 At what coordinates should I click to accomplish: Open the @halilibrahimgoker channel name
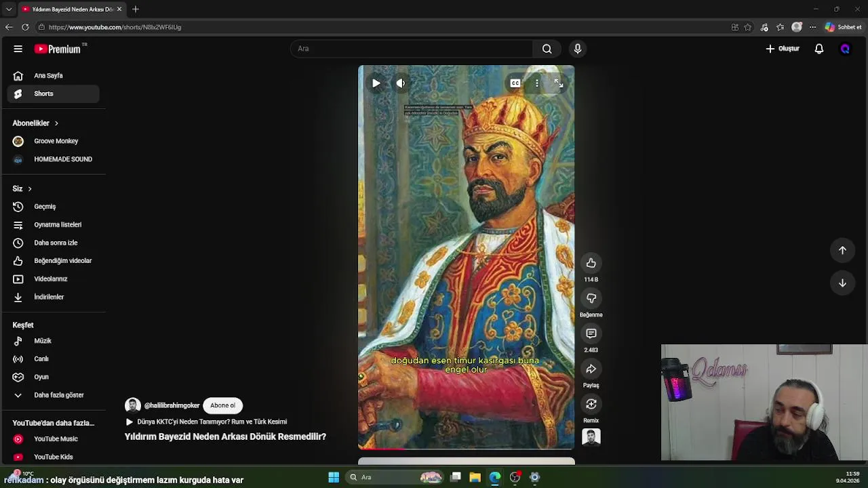[172, 405]
